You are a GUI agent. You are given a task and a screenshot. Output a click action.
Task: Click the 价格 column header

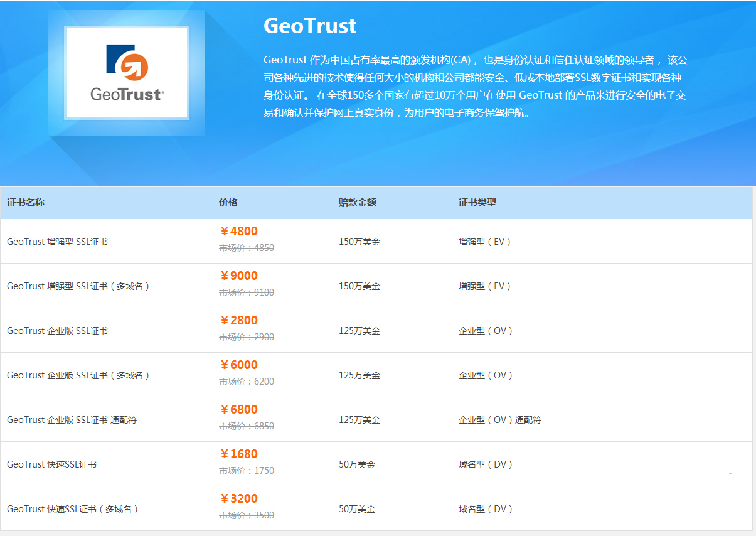(228, 203)
